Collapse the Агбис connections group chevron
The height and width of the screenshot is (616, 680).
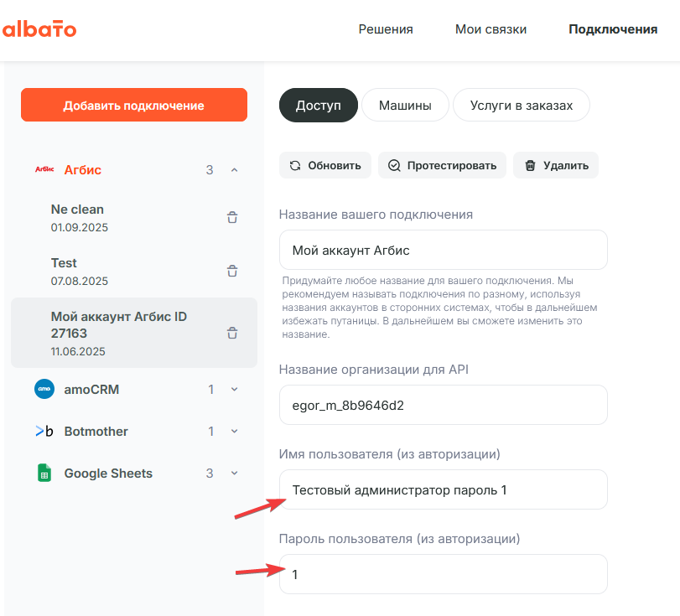click(234, 170)
